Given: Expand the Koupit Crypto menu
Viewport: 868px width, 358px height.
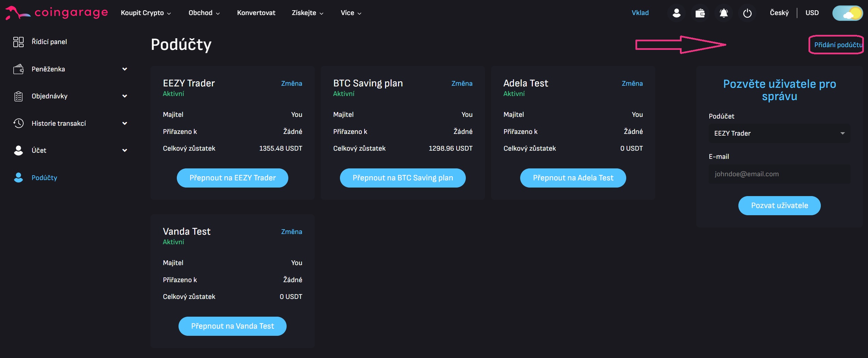Looking at the screenshot, I should point(146,13).
